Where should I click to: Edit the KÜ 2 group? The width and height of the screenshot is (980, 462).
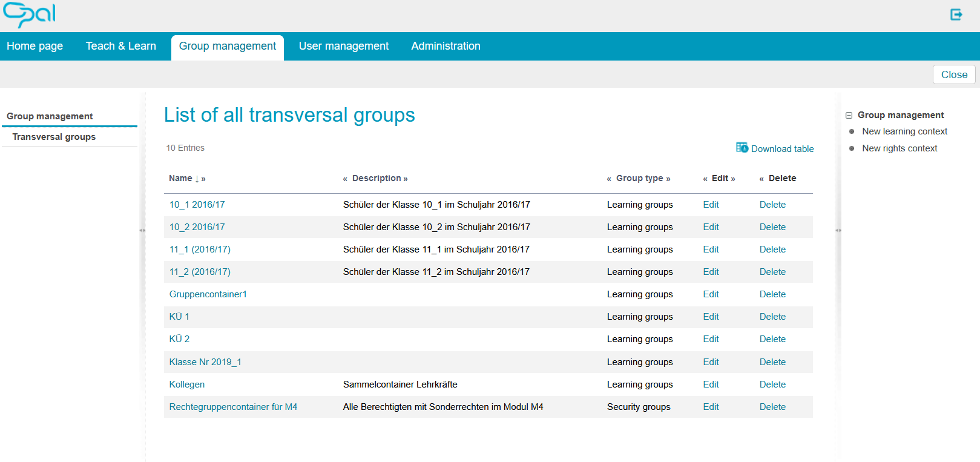[x=711, y=339]
